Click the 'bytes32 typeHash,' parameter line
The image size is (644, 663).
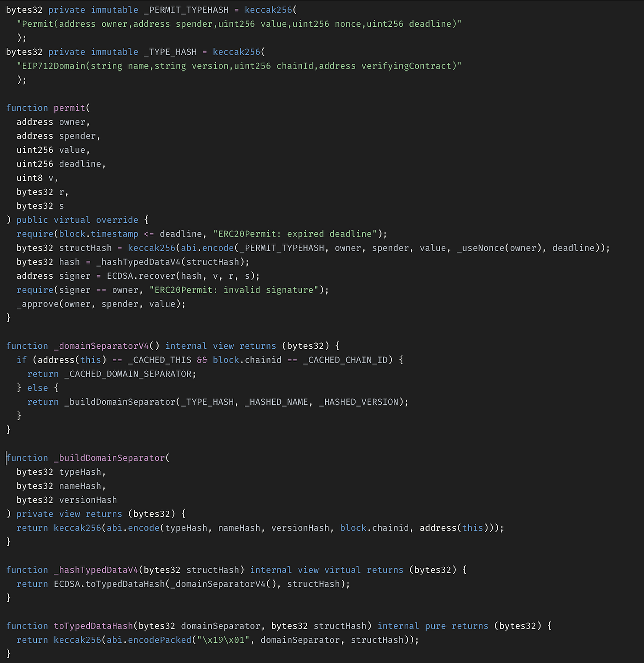[61, 472]
